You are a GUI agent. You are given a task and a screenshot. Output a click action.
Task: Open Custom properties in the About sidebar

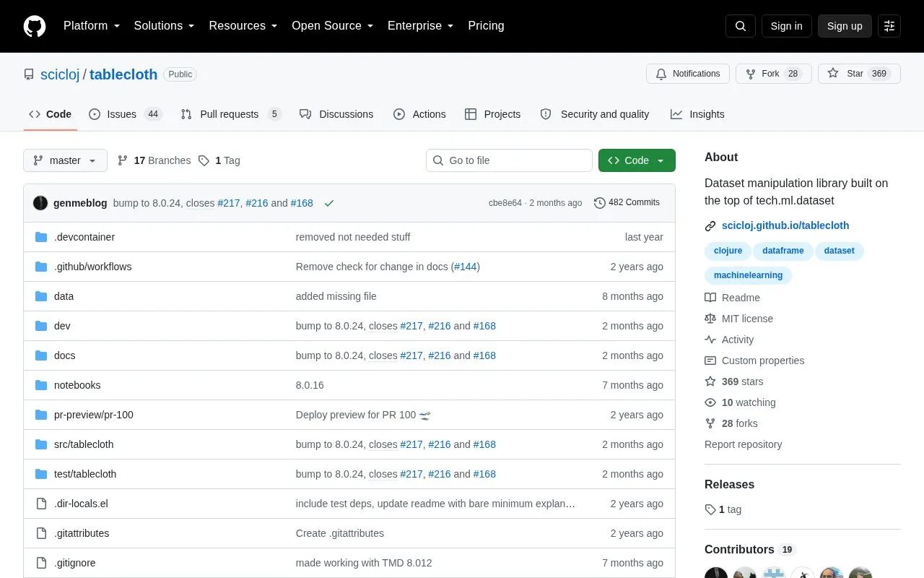[x=754, y=361]
